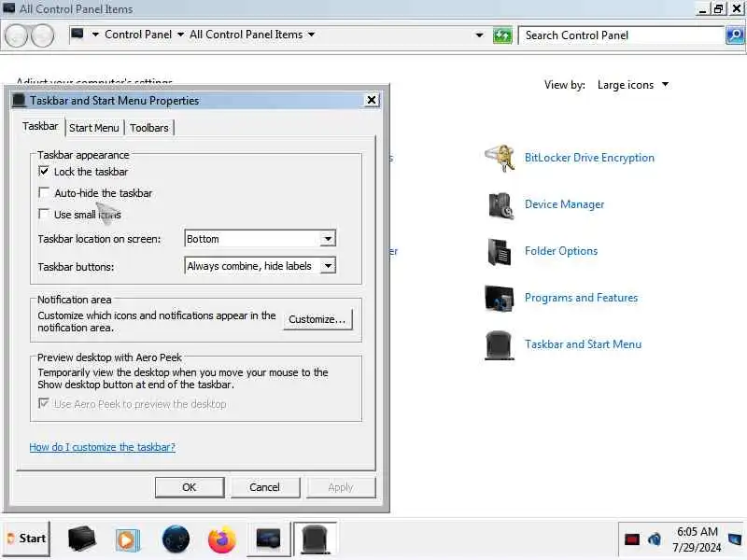Open the BitLocker Drive Encryption keys icon
Image resolution: width=747 pixels, height=560 pixels.
pyautogui.click(x=500, y=158)
